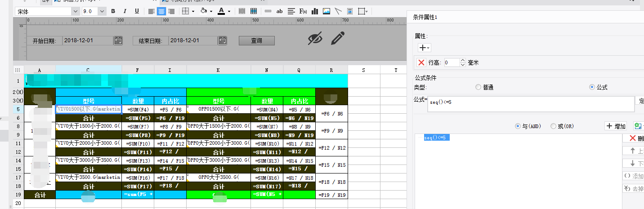This screenshot has height=209, width=644.
Task: Insert rich text lines icon
Action: point(291,11)
